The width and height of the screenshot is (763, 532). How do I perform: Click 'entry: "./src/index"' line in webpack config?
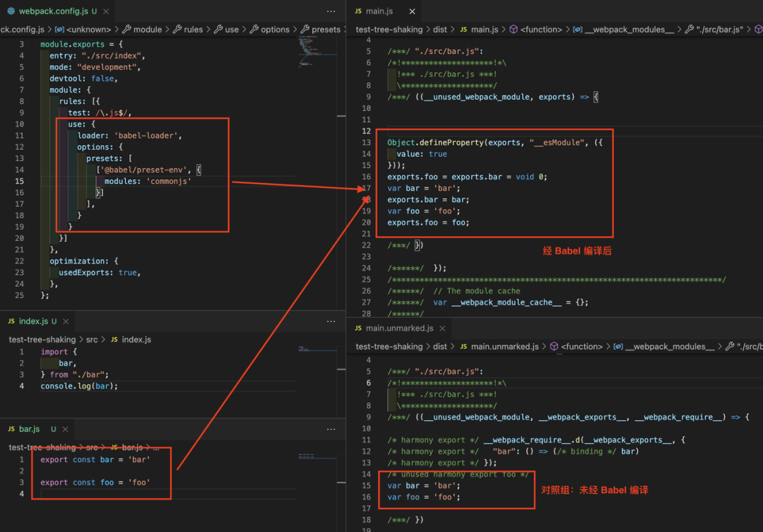pyautogui.click(x=97, y=56)
